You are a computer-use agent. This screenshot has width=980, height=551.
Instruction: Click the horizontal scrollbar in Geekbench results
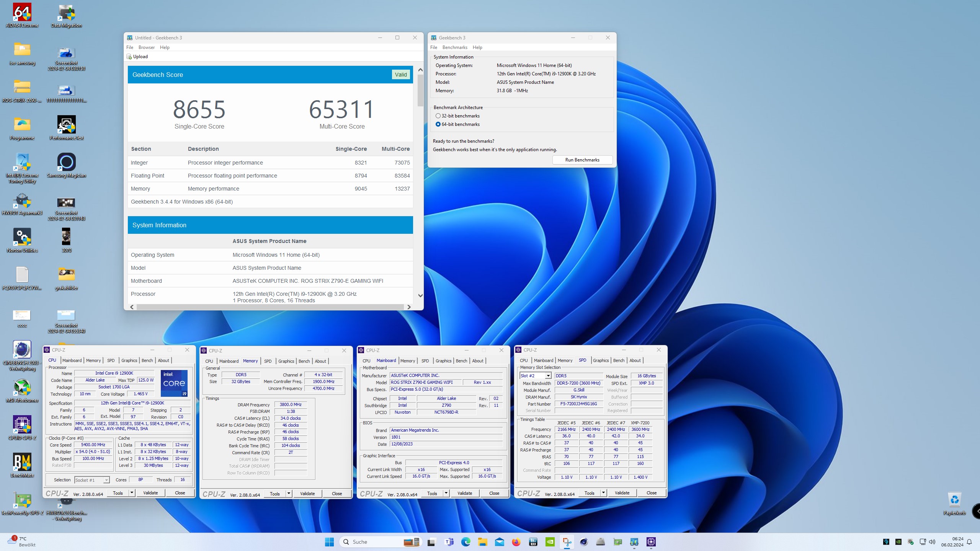click(x=270, y=307)
